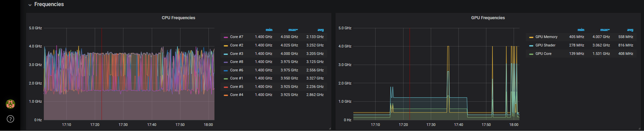Screen dimensions: 644x131
Task: Change Core #7 purple color swatch
Action: (x=226, y=37)
